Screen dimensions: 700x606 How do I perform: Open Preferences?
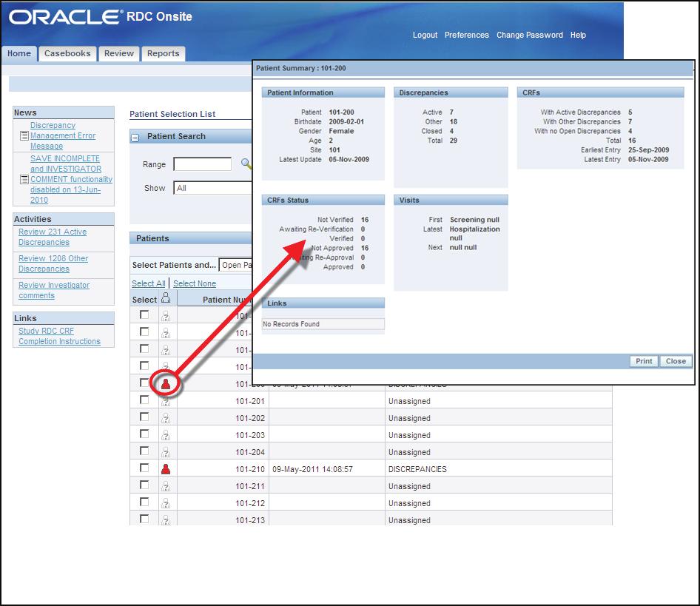pyautogui.click(x=466, y=35)
